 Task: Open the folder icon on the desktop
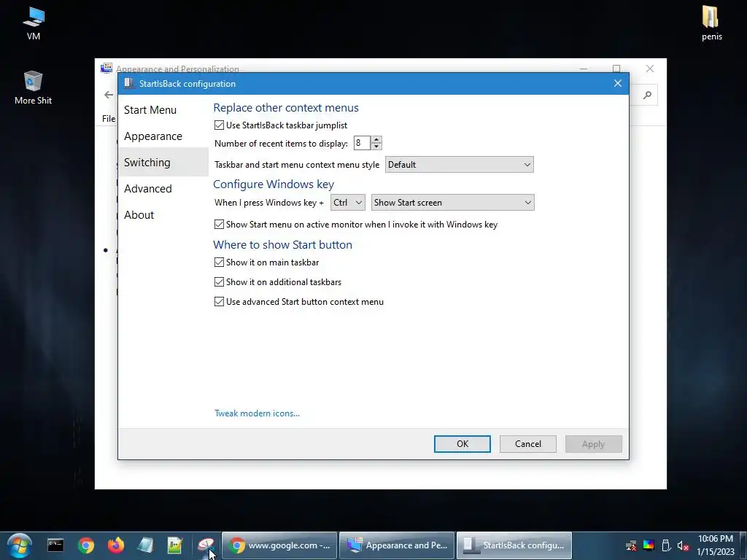(711, 23)
